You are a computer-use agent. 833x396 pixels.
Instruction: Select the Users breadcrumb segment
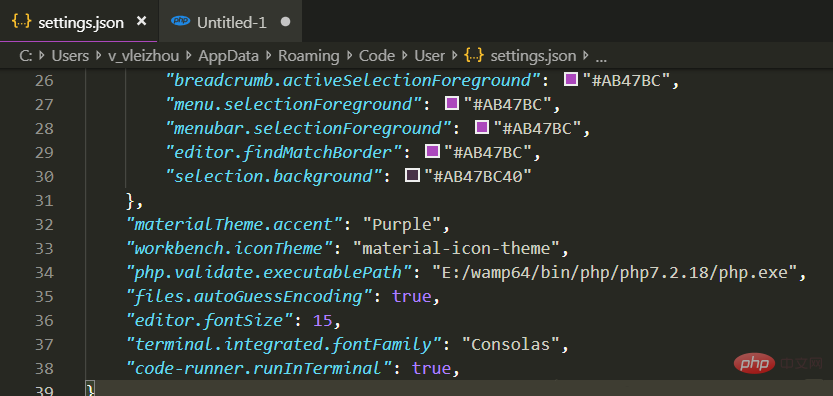(x=70, y=55)
